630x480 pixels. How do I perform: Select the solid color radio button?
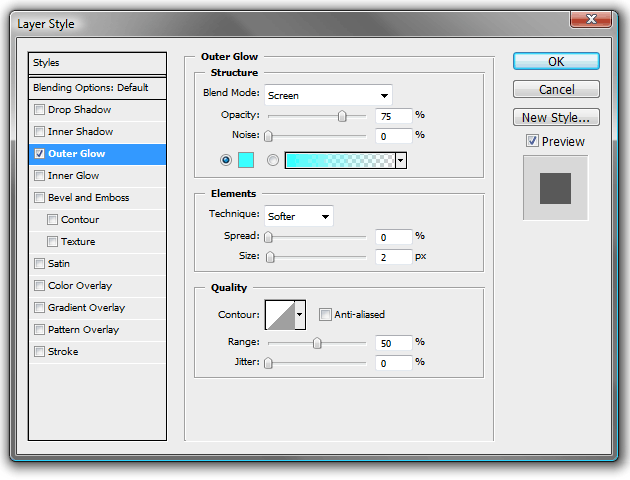(x=226, y=160)
